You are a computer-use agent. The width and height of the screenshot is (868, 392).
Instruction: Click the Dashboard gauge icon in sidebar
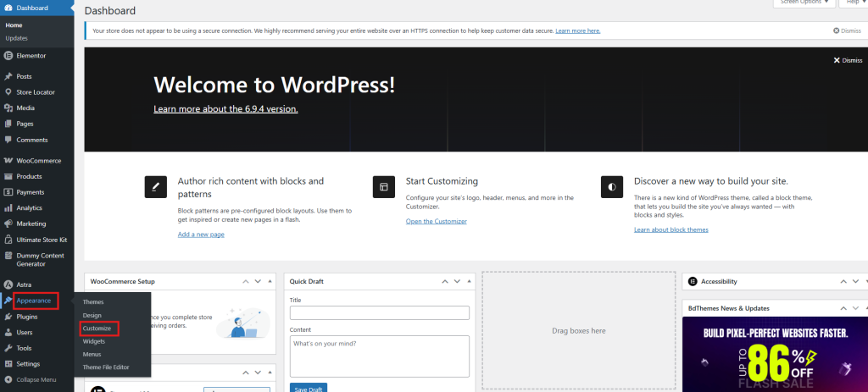click(8, 8)
